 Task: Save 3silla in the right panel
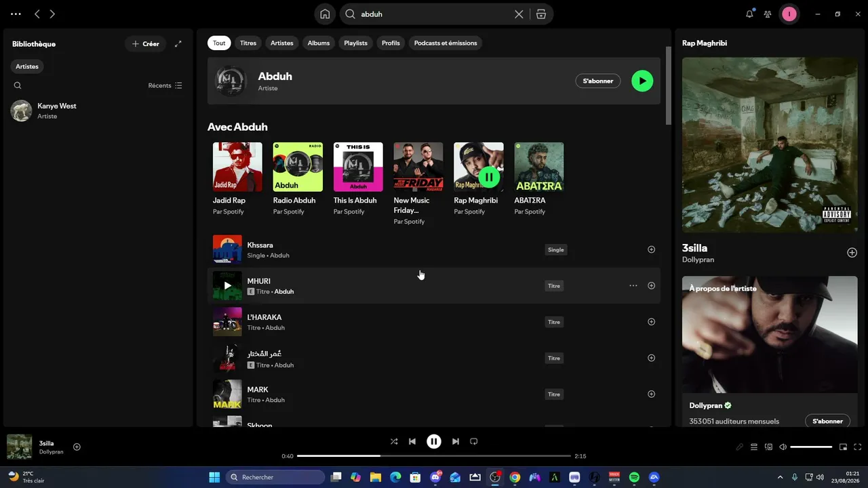point(852,253)
